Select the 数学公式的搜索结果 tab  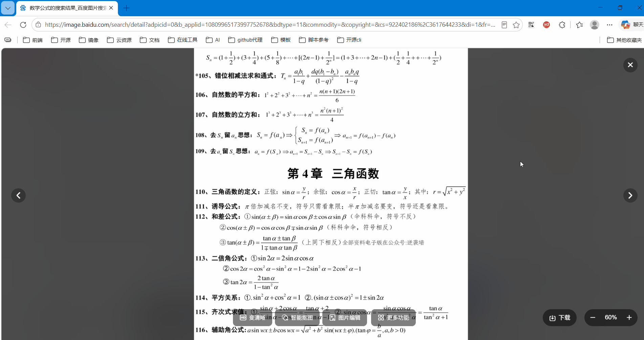coord(67,8)
